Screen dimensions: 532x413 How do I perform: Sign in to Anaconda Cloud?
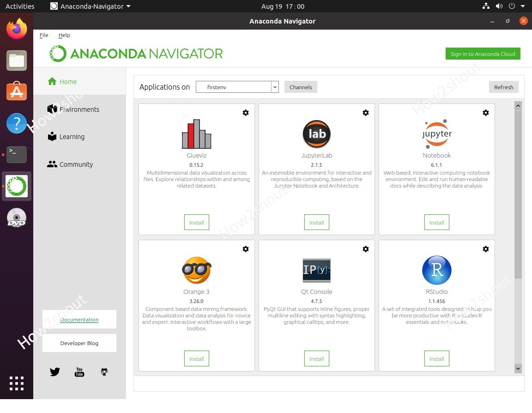click(x=483, y=54)
